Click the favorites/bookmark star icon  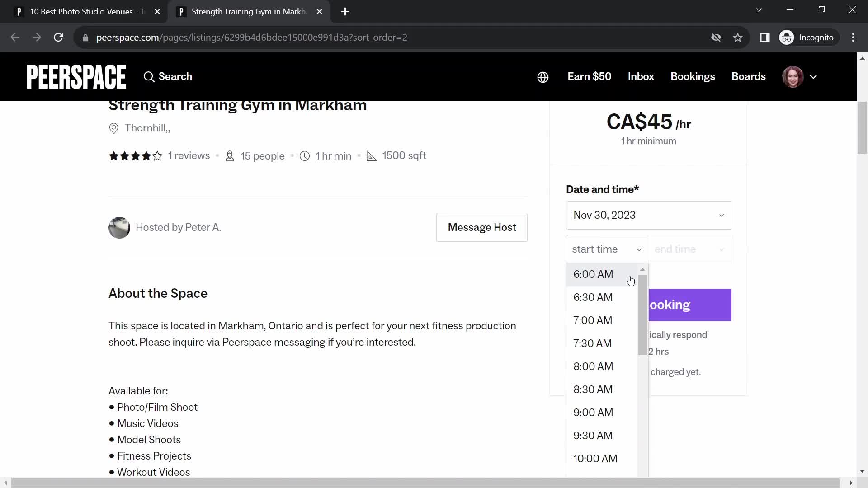[x=739, y=38]
